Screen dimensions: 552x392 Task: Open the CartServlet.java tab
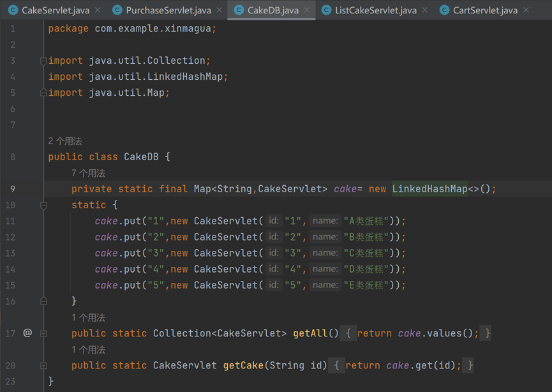click(485, 10)
